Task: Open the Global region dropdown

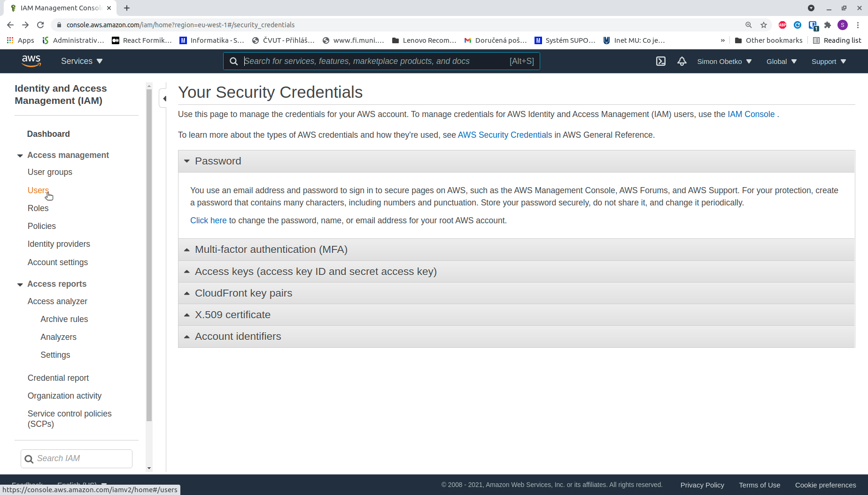Action: (x=782, y=61)
